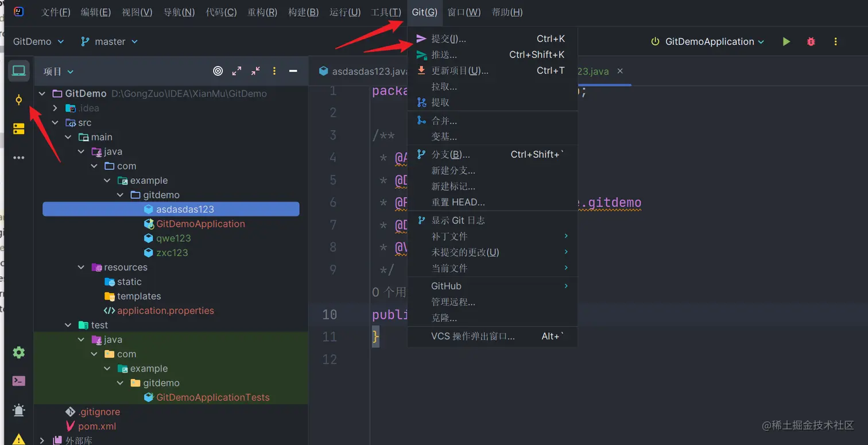
Task: Choose 显示 Git 日志 in Git menu
Action: coord(492,220)
